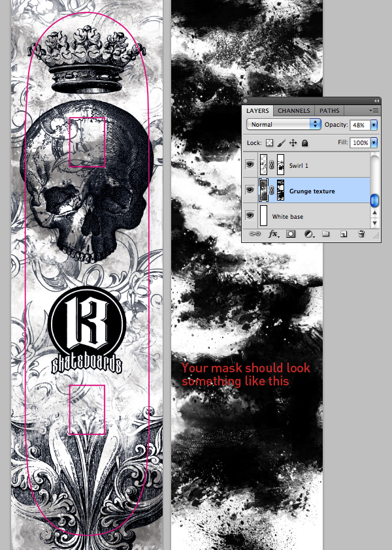This screenshot has height=550, width=392.
Task: Open the Layers panel options menu
Action: (374, 111)
